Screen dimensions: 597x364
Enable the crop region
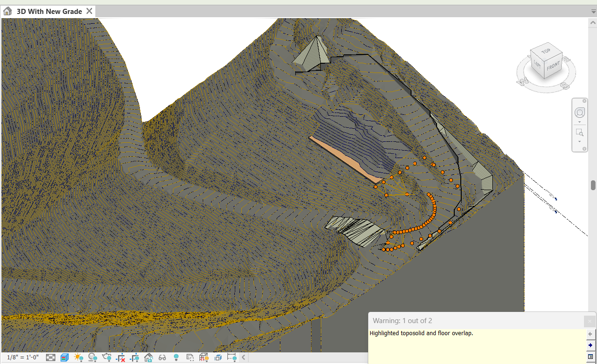121,357
